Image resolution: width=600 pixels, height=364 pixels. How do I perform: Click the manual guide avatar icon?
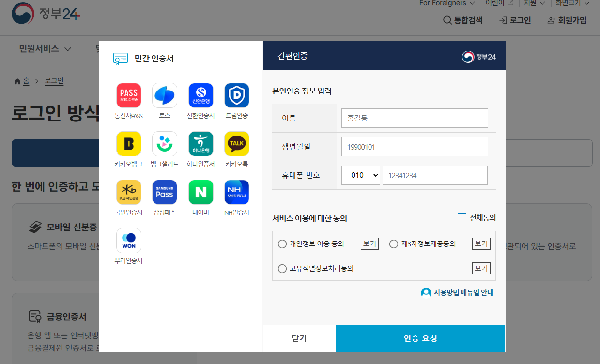click(426, 293)
